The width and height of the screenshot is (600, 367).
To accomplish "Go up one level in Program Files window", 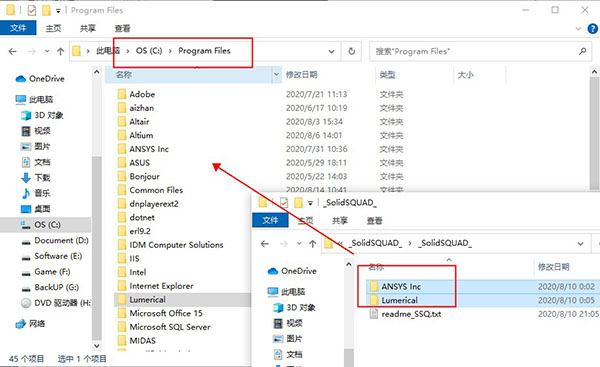I will pyautogui.click(x=60, y=51).
